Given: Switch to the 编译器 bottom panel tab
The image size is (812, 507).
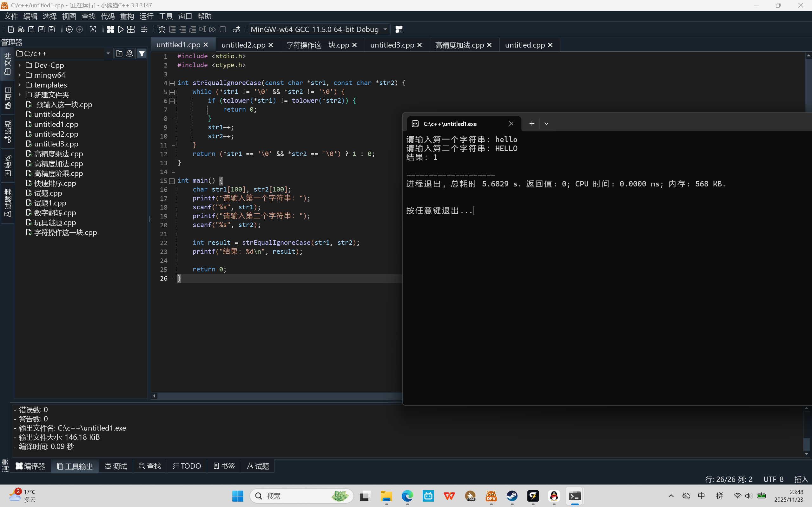Looking at the screenshot, I should (30, 466).
